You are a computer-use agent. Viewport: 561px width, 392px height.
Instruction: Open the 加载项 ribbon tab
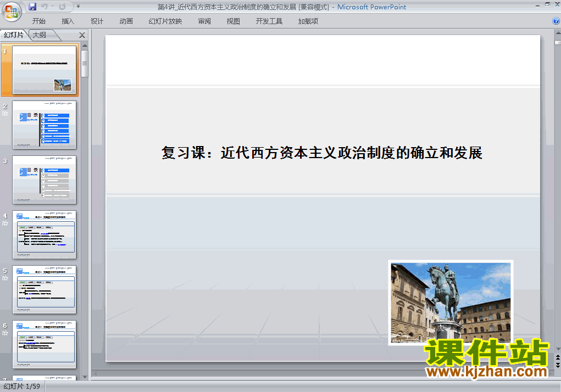click(x=308, y=21)
